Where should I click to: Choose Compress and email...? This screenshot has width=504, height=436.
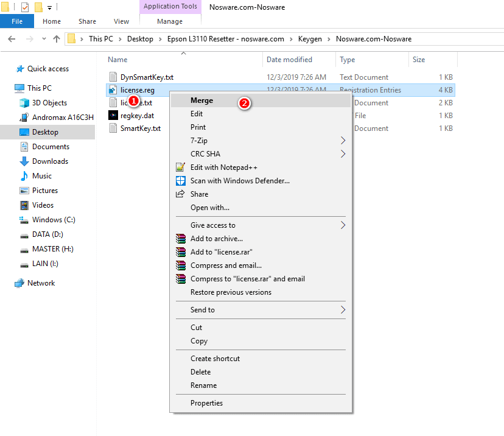point(261,265)
